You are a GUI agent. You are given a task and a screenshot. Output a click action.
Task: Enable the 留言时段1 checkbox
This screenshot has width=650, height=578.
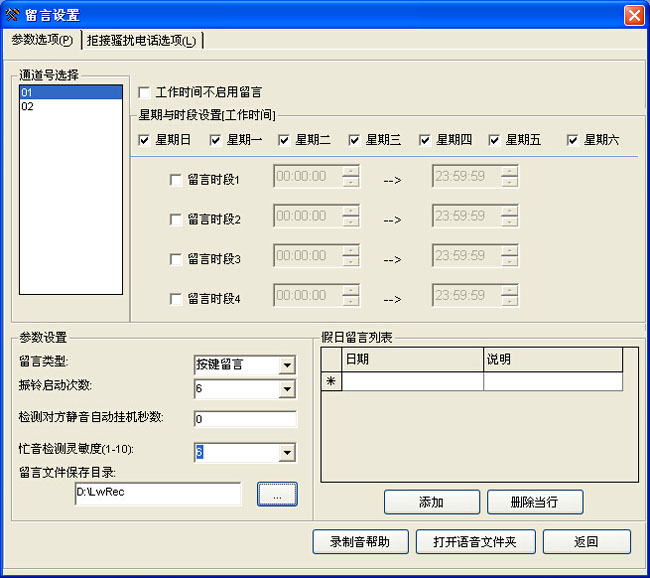point(176,180)
